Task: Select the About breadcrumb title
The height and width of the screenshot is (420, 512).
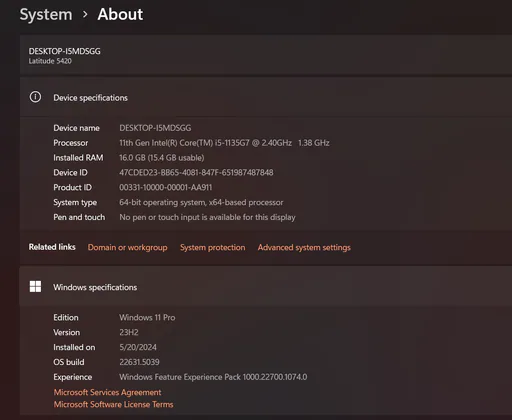Action: tap(120, 14)
